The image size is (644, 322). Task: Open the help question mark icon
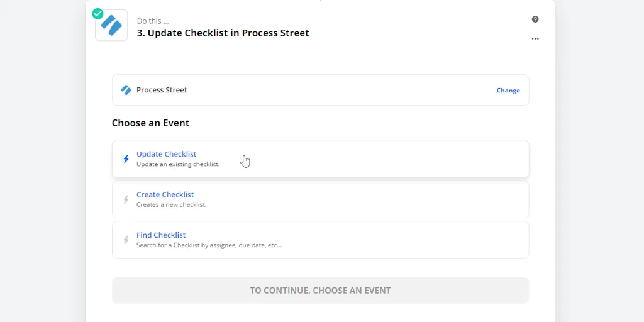coord(535,19)
